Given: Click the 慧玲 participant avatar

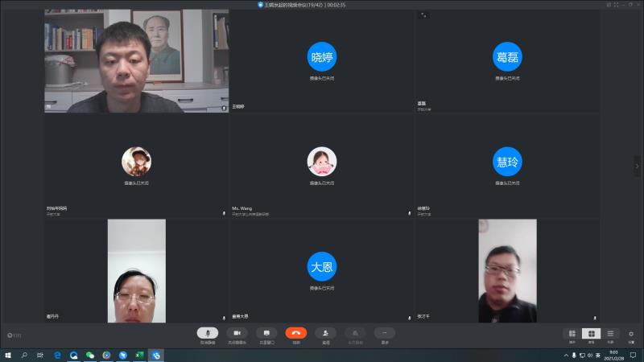Looking at the screenshot, I should (x=506, y=162).
